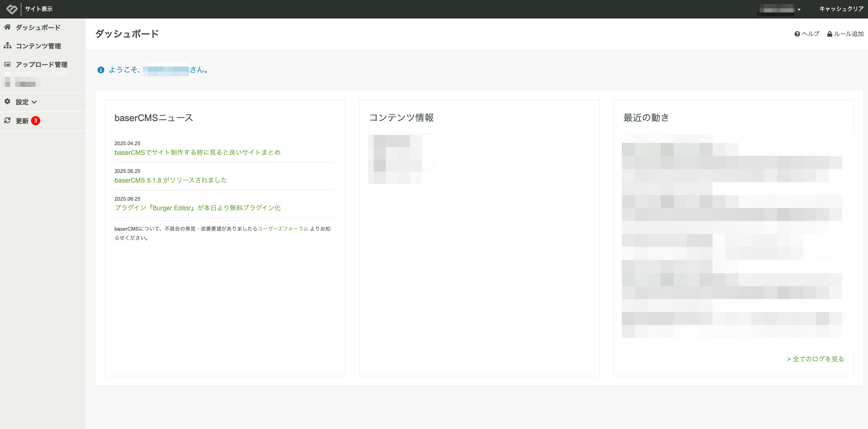
Task: Open the 更新 sidebar item
Action: coord(22,121)
